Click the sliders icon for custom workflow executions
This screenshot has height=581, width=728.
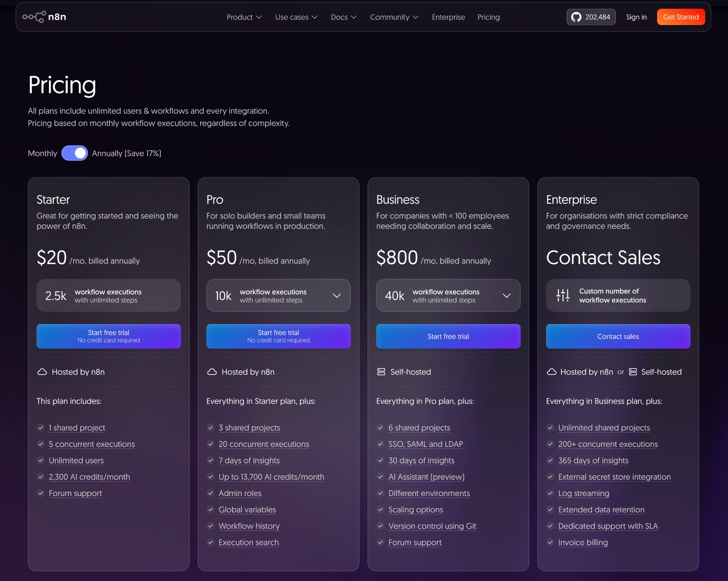563,295
